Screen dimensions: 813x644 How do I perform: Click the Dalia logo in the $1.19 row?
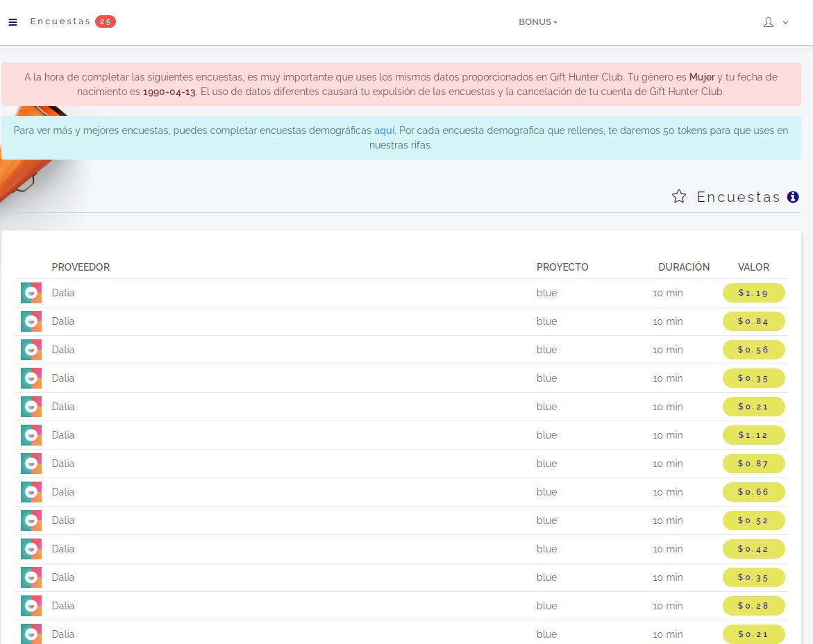pyautogui.click(x=31, y=294)
